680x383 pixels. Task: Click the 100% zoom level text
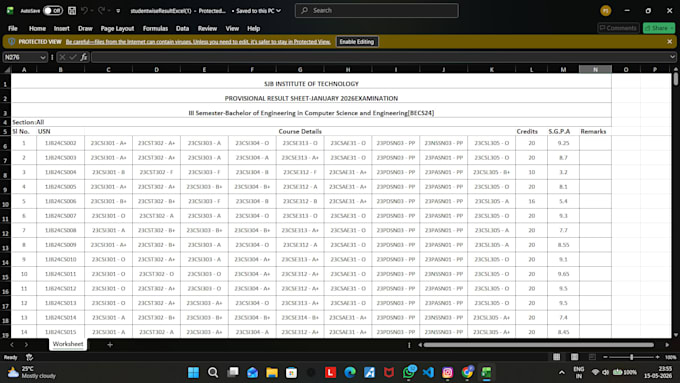670,357
